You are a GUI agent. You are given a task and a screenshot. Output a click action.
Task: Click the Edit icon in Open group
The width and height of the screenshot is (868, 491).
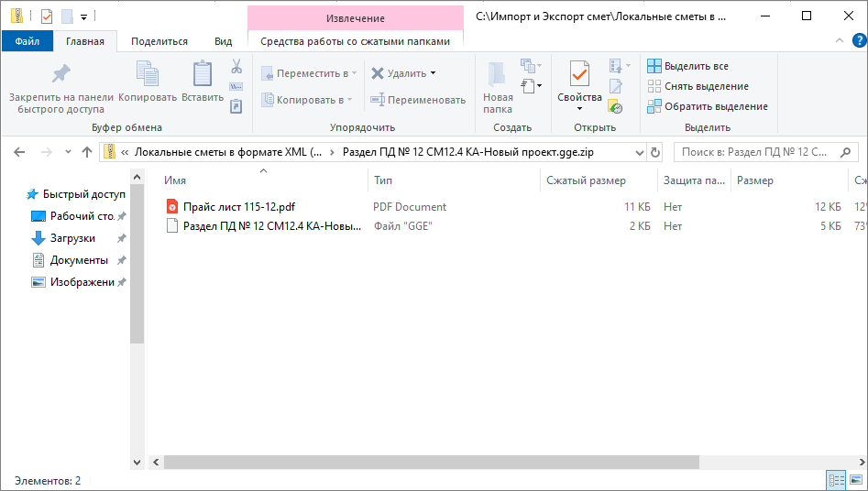pyautogui.click(x=616, y=86)
